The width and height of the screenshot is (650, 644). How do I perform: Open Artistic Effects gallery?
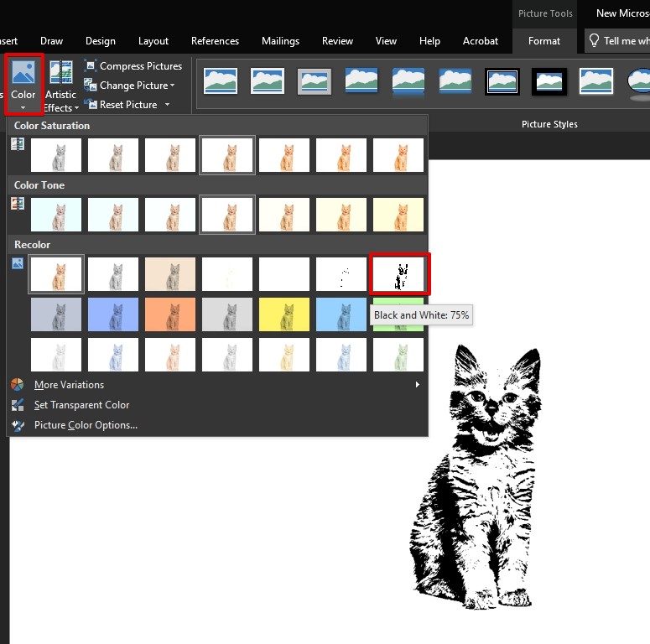[x=60, y=86]
